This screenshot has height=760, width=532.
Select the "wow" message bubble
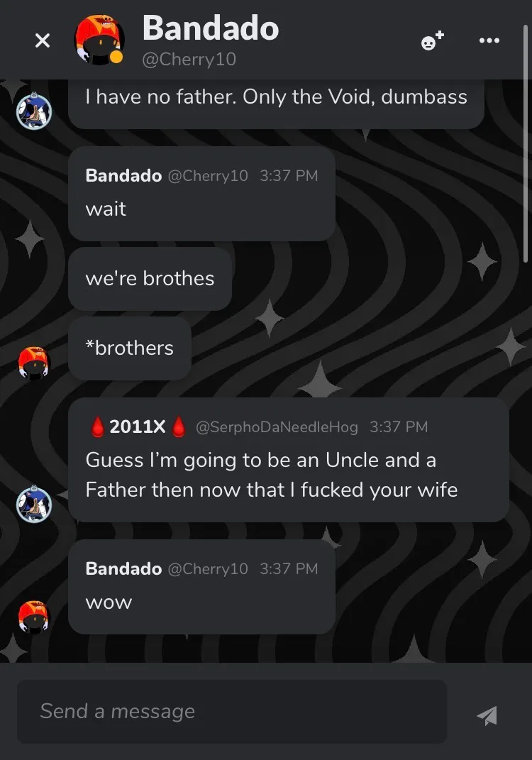coord(201,586)
